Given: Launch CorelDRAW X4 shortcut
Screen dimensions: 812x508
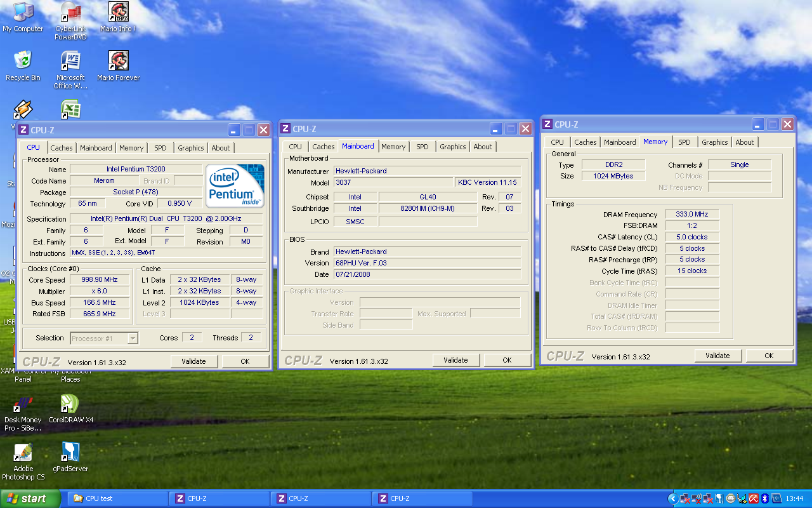Looking at the screenshot, I should (x=70, y=409).
